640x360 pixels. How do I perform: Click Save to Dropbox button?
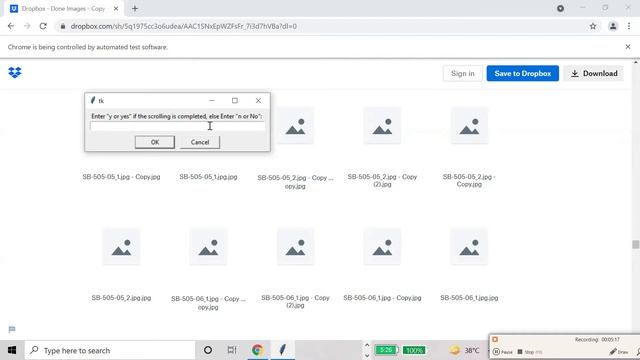(x=522, y=73)
